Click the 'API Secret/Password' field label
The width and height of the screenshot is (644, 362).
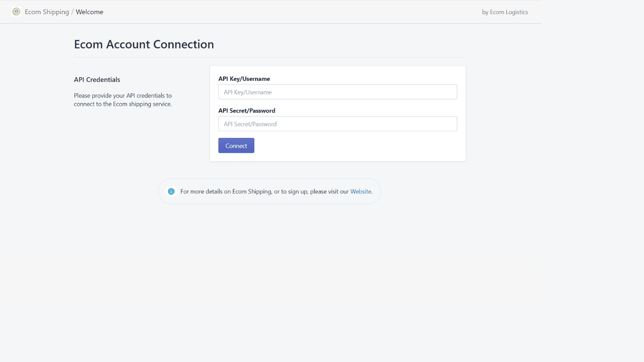247,110
